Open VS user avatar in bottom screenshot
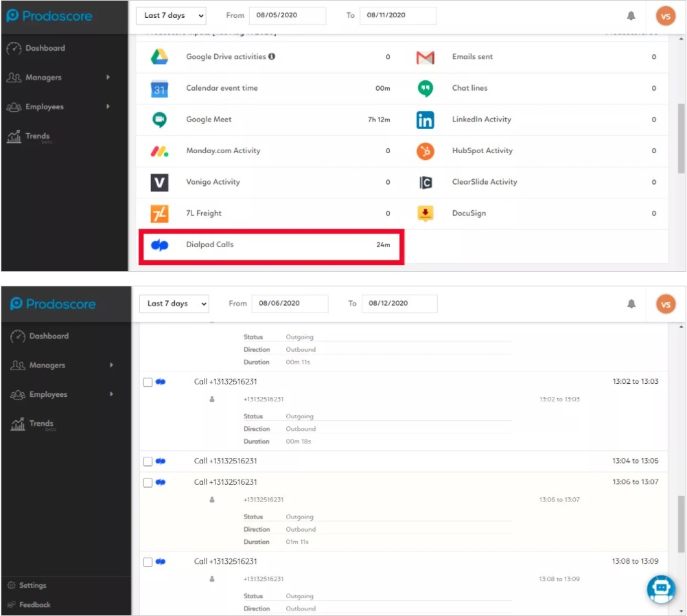The height and width of the screenshot is (616, 687). tap(666, 304)
